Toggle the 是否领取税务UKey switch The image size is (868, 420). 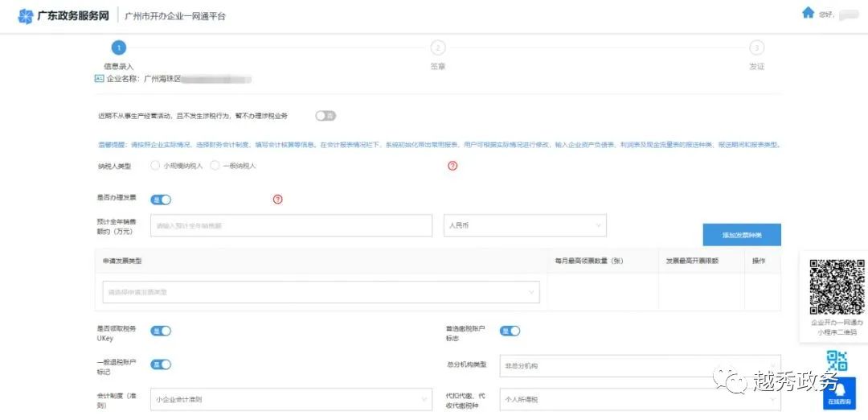tap(161, 331)
